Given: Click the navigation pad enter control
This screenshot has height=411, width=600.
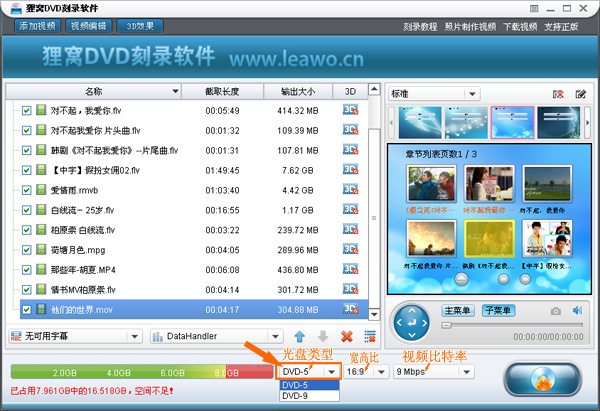Looking at the screenshot, I should click(412, 323).
